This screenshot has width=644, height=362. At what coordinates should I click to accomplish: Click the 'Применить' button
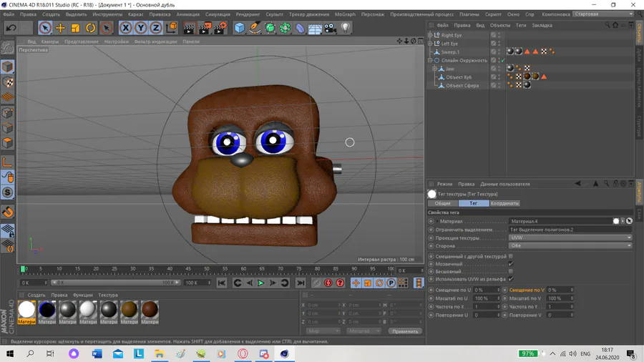(406, 331)
